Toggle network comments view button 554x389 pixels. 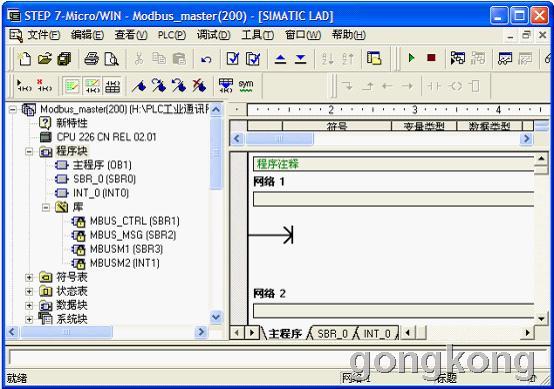click(x=92, y=86)
